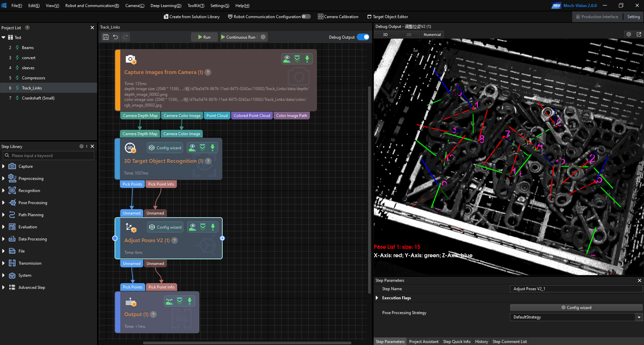Click the Capture Images camera step icon

pos(131,60)
